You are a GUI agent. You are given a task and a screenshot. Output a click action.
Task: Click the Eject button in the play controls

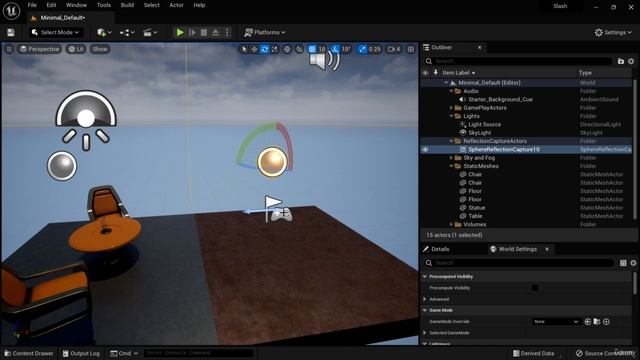[x=216, y=32]
